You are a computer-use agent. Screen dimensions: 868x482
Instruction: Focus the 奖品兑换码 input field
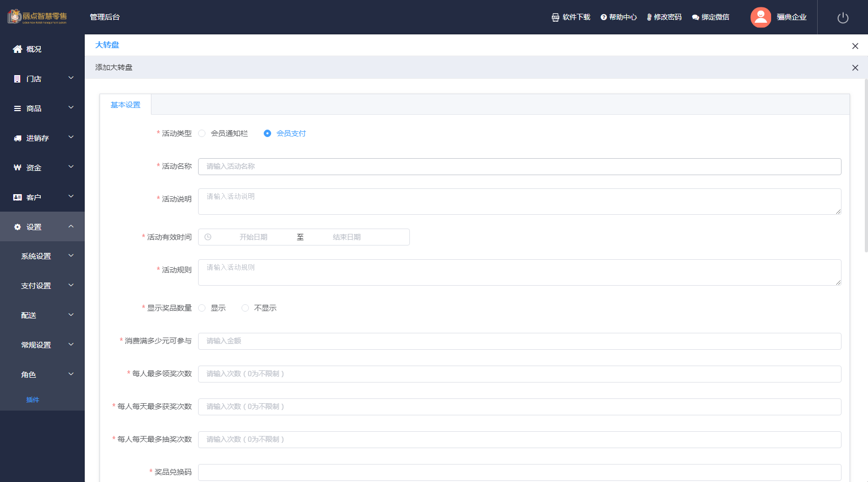(520, 472)
